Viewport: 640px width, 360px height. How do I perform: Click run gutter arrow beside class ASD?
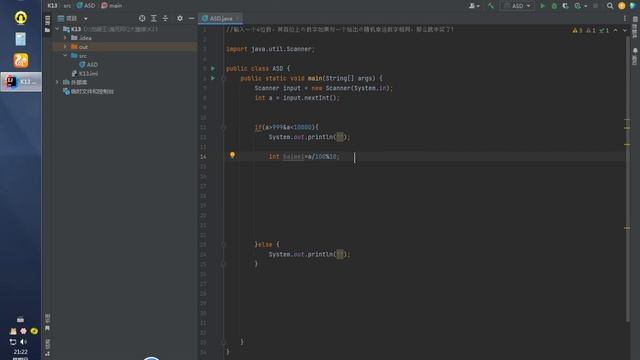213,68
